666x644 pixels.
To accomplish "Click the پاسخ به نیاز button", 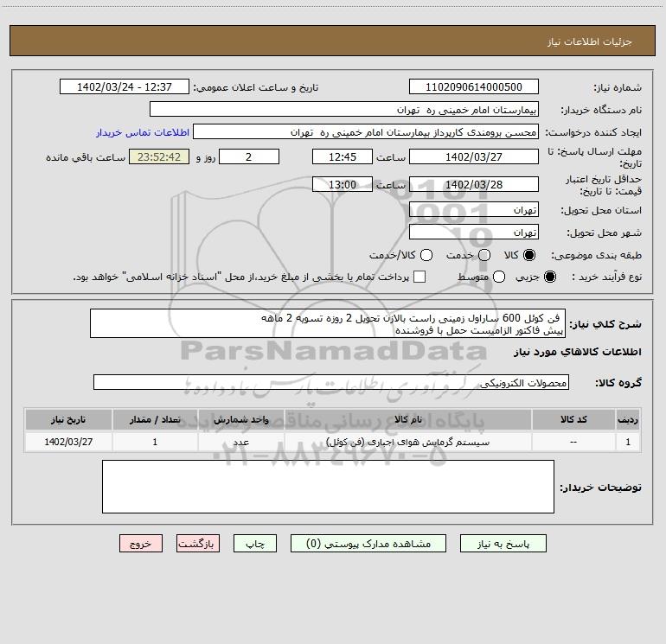I will point(503,544).
